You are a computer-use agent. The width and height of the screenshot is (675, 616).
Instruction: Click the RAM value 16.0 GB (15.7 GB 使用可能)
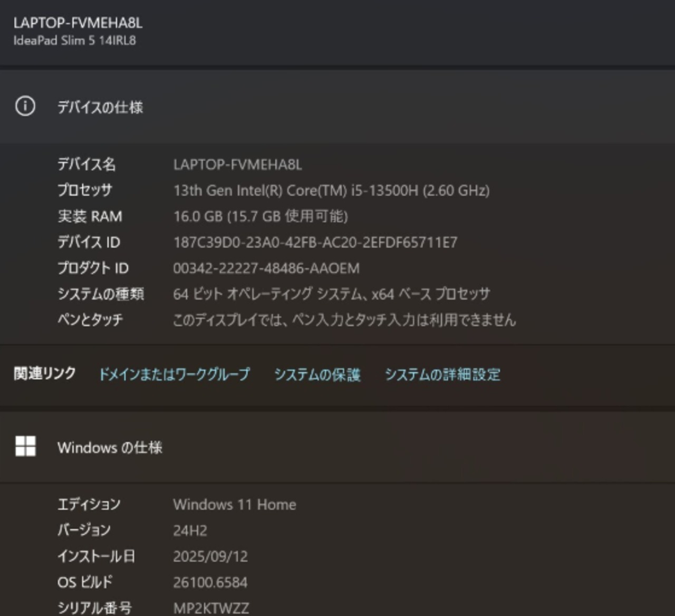click(x=261, y=216)
